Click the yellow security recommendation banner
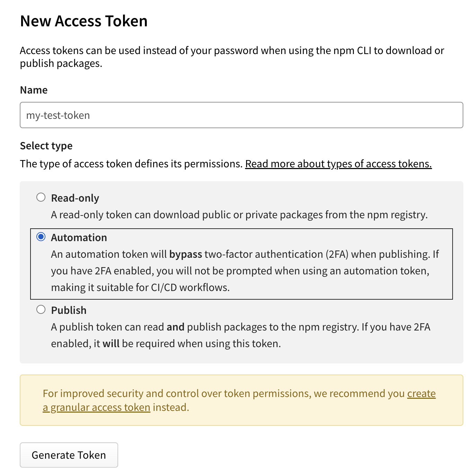 click(242, 400)
